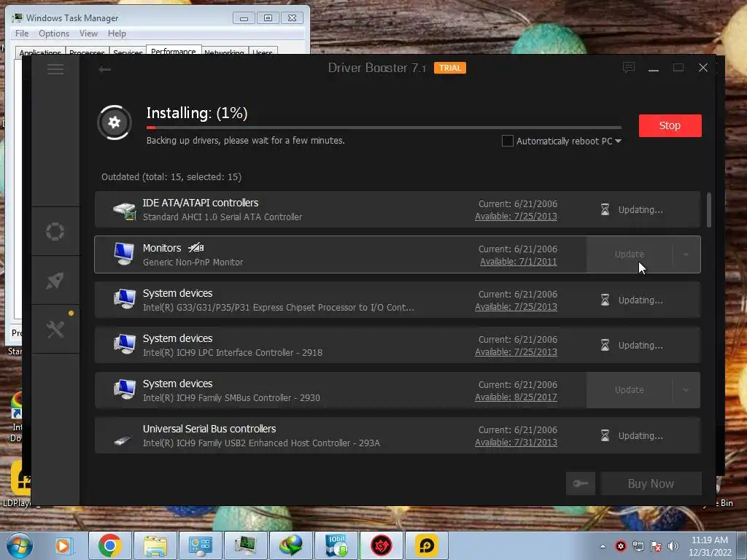Expand the Automatically reboot PC dropdown arrow
This screenshot has height=560, width=747.
point(618,141)
